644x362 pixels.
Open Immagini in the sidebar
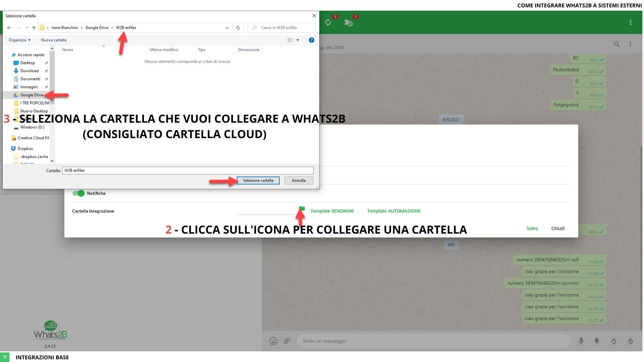pyautogui.click(x=29, y=87)
